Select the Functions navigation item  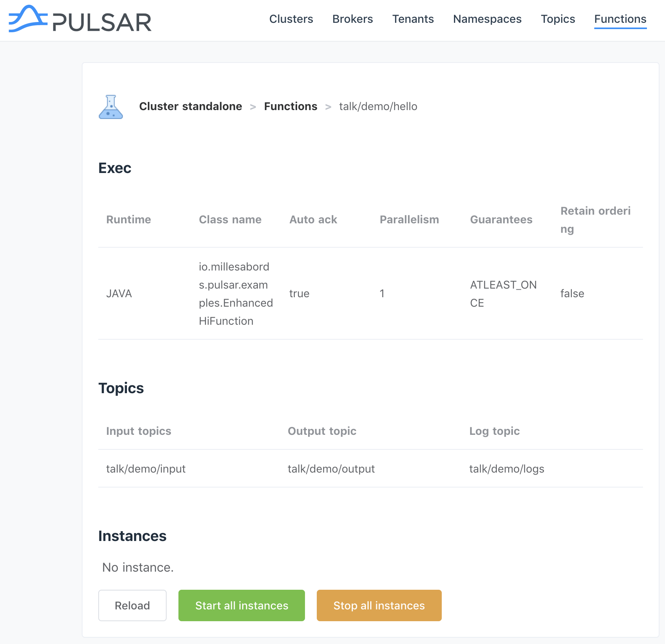pyautogui.click(x=620, y=19)
